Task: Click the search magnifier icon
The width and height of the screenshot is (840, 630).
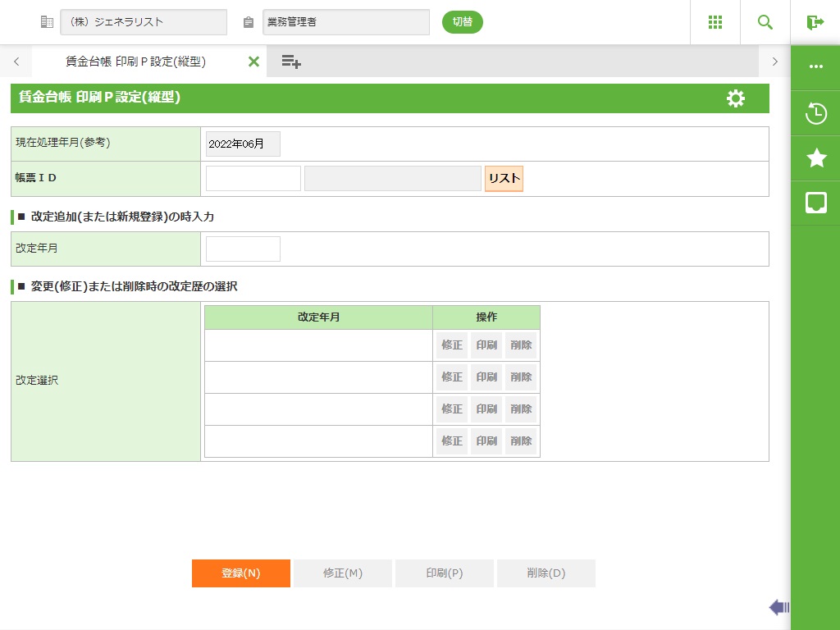Action: click(765, 22)
